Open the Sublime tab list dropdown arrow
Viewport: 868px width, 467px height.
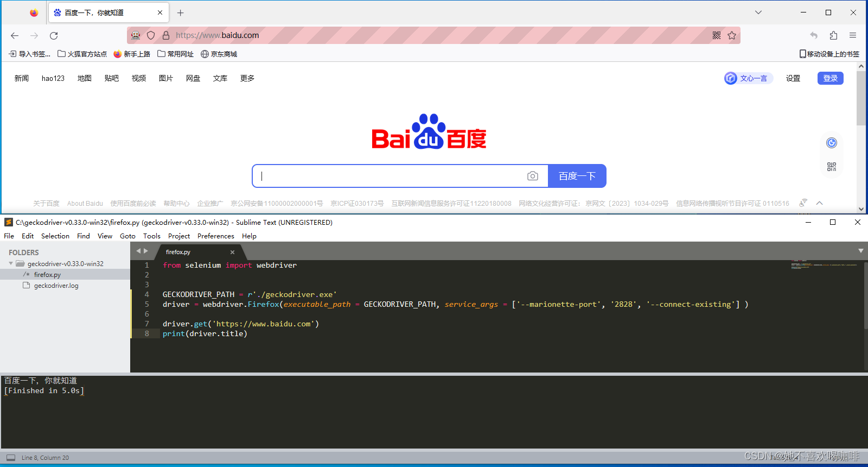(861, 251)
